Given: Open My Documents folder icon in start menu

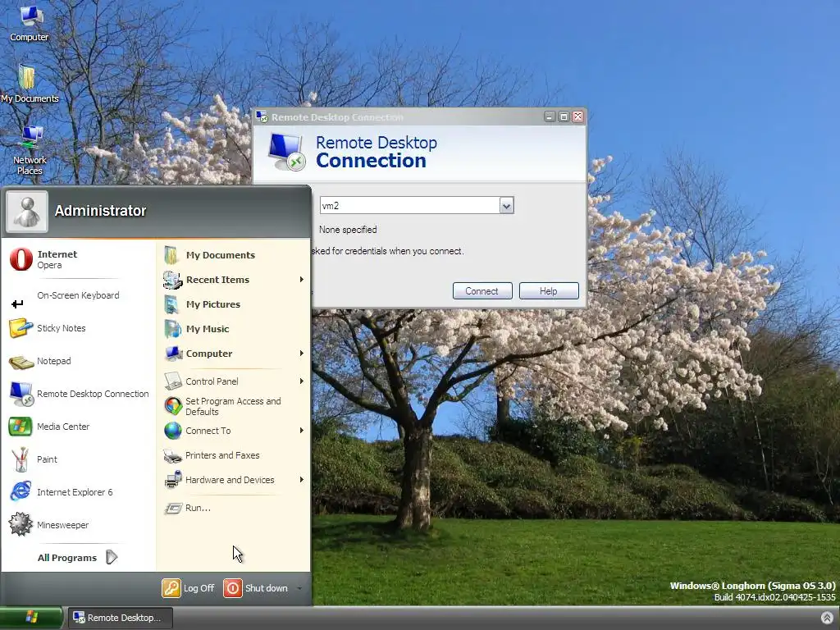Looking at the screenshot, I should 171,255.
